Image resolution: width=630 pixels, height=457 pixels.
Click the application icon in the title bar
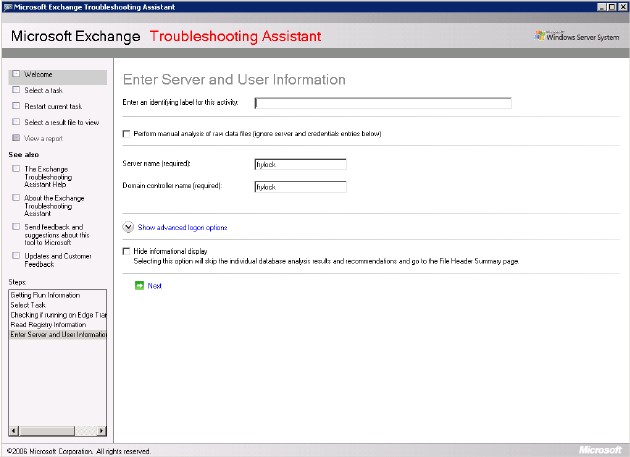[8, 7]
